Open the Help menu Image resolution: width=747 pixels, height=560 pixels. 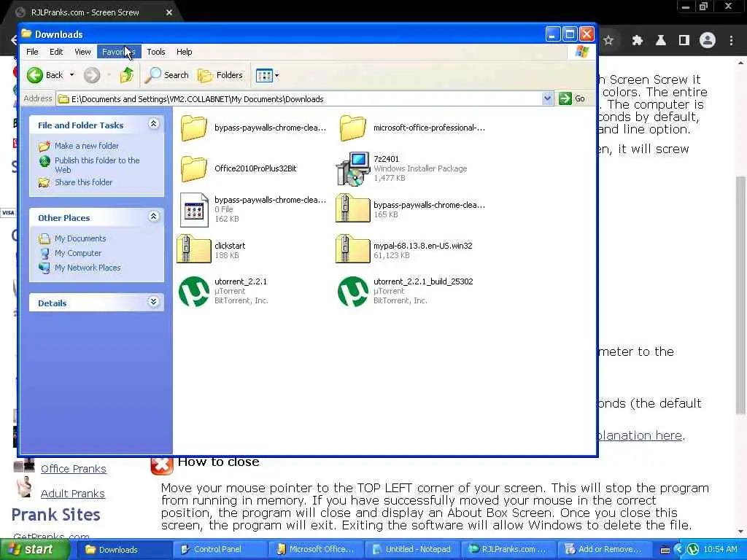tap(185, 52)
